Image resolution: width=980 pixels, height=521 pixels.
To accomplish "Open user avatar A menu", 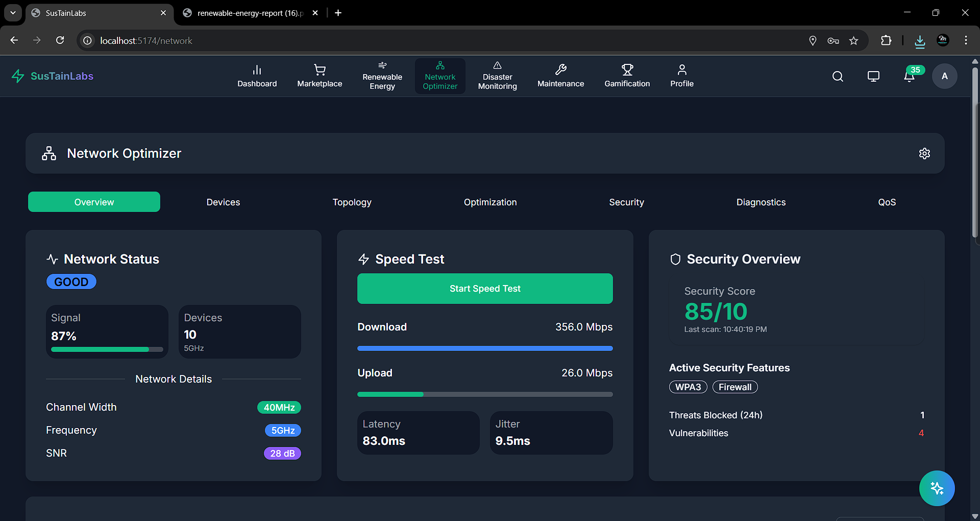I will [x=945, y=76].
